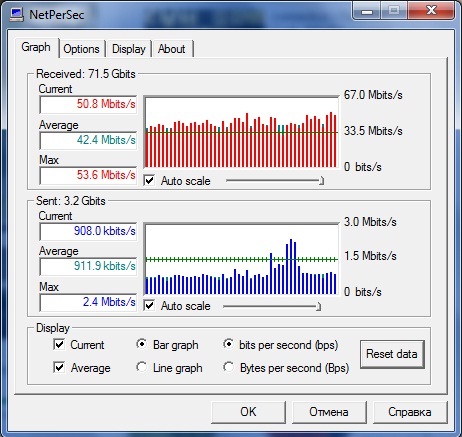Confirm with the OK button

coord(248,412)
